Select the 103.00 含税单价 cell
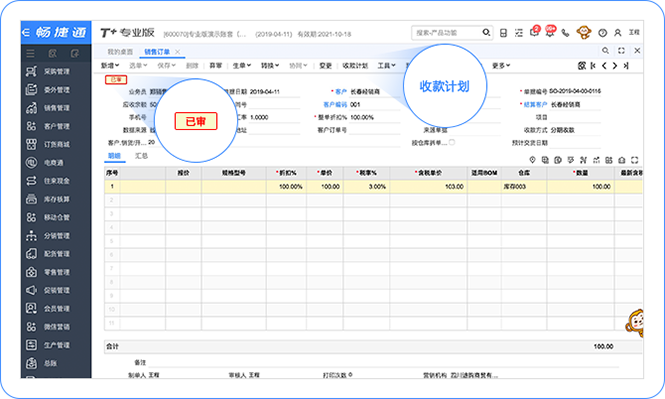Viewport: 665px width, 399px height. [428, 186]
